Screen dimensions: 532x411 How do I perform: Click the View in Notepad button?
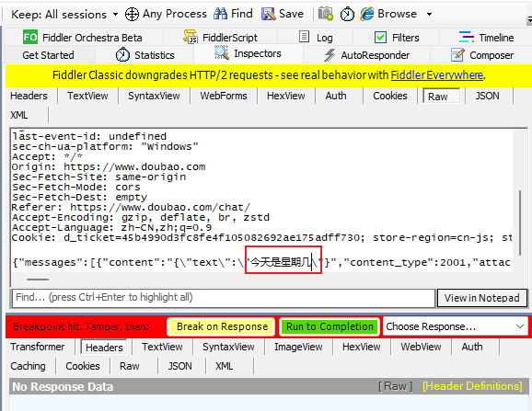[x=481, y=298]
